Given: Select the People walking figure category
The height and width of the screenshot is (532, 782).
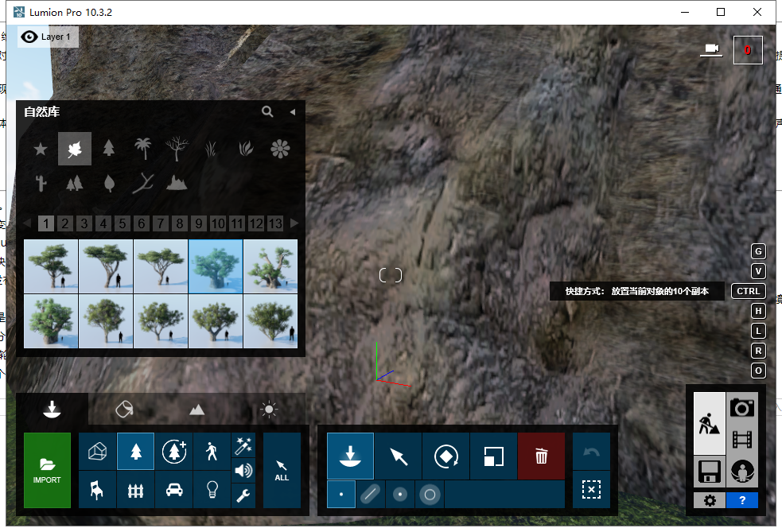Looking at the screenshot, I should (x=212, y=451).
